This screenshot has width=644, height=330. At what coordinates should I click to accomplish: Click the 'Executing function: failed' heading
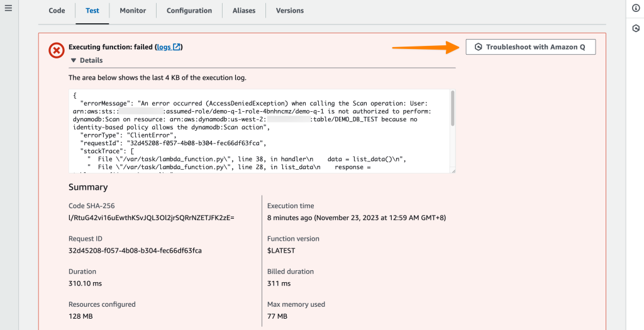point(111,47)
